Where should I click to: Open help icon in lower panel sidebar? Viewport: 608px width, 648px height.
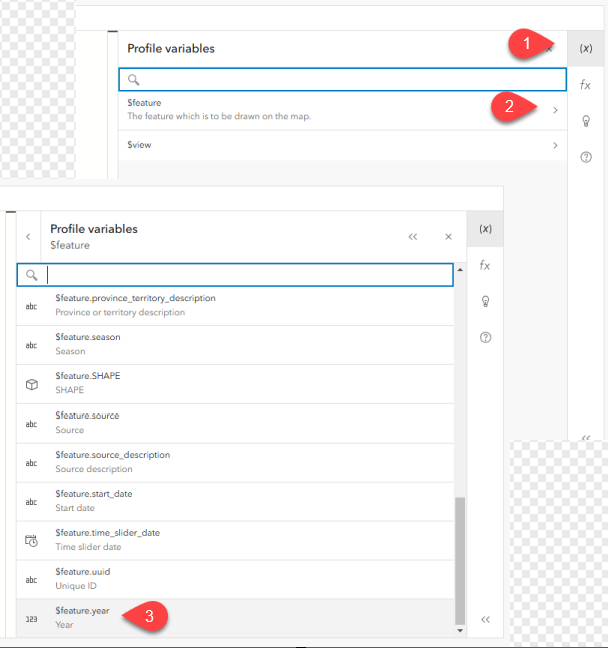[485, 338]
